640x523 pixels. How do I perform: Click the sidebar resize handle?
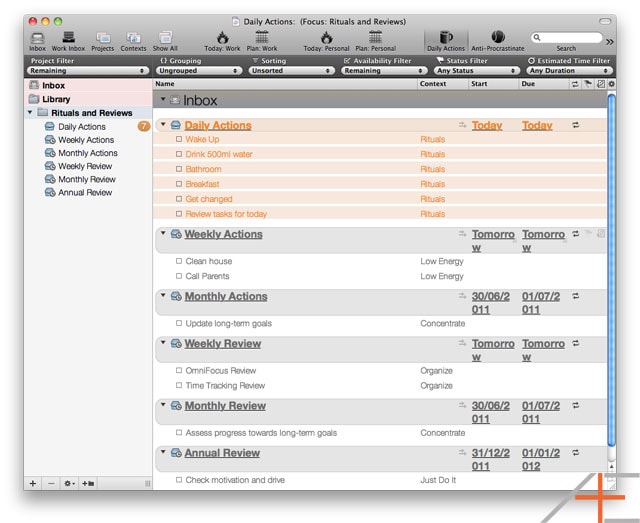pyautogui.click(x=148, y=484)
